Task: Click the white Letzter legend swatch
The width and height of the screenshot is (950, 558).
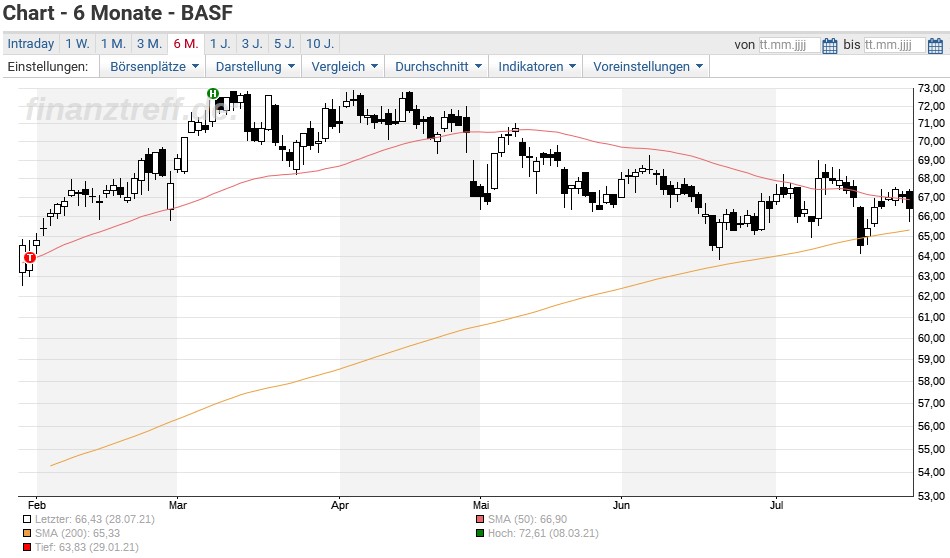Action: pos(27,519)
